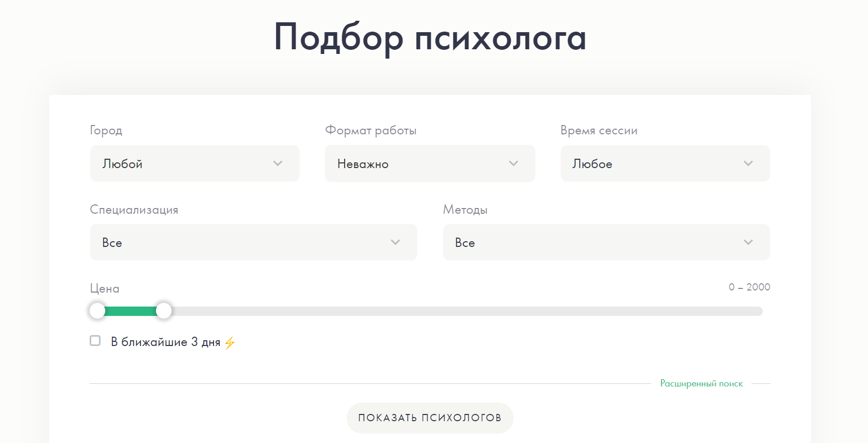The width and height of the screenshot is (868, 443).
Task: Click the grey price slider track
Action: [x=466, y=311]
